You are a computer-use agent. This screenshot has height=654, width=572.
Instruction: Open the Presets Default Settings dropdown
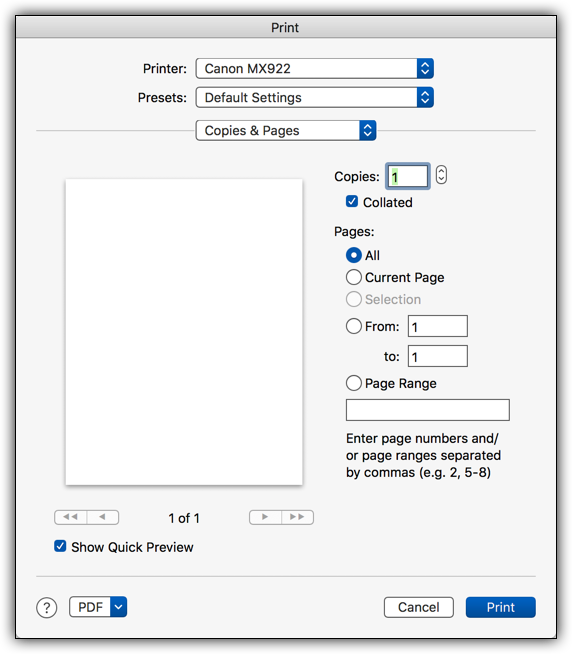tap(315, 98)
